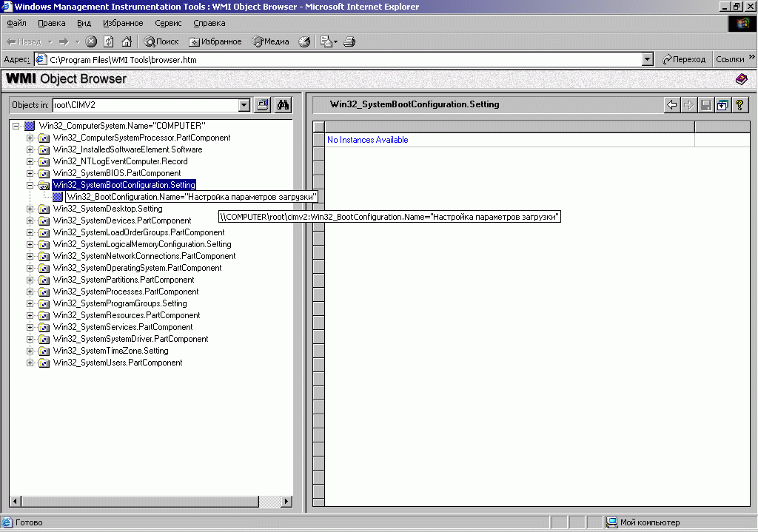Click the History toolbar icon

coord(304,42)
